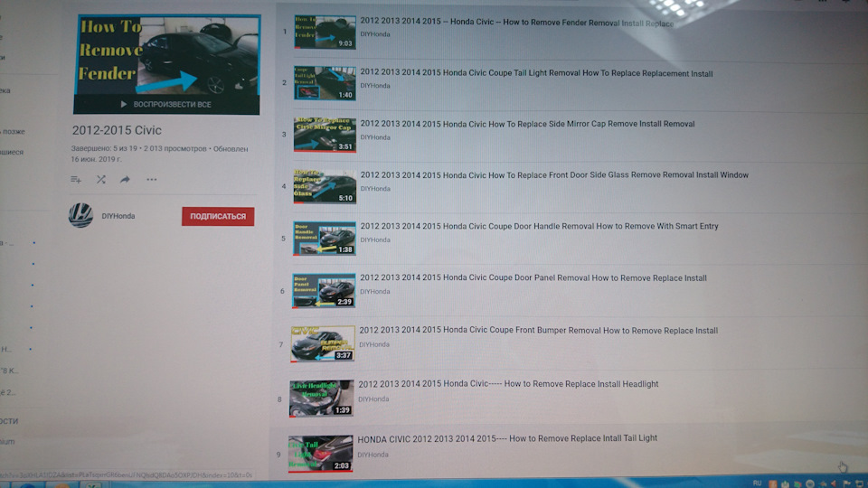Click DIYHonda under the Intall Tail Light video
This screenshot has height=488, width=868.
click(373, 455)
